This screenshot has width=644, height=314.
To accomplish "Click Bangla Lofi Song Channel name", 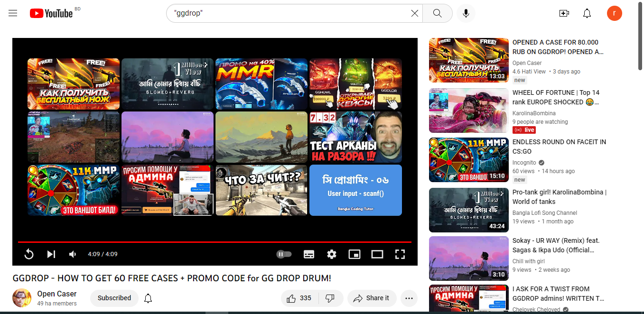I will coord(545,213).
